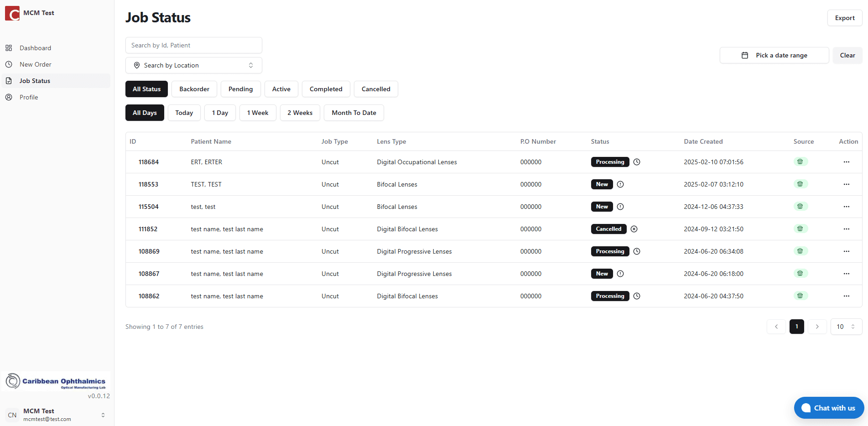Click the clock icon beside Processing status of 118684
This screenshot has width=868, height=426.
point(637,162)
